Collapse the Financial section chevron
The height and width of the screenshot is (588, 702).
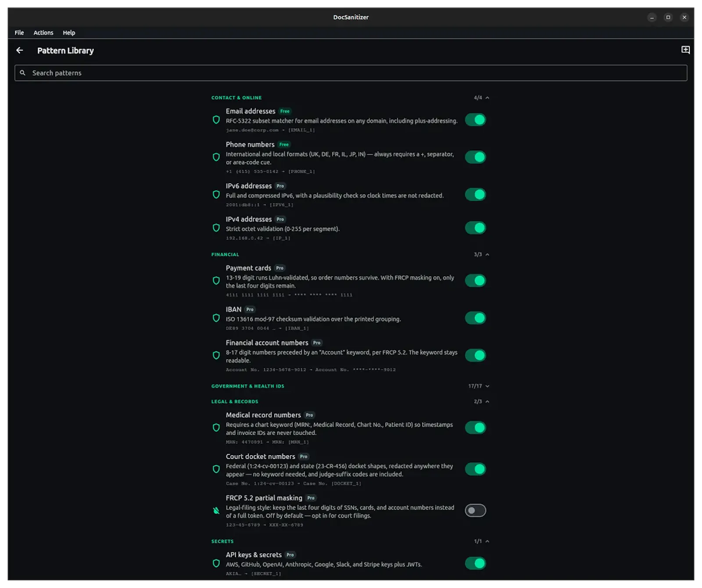pos(487,255)
